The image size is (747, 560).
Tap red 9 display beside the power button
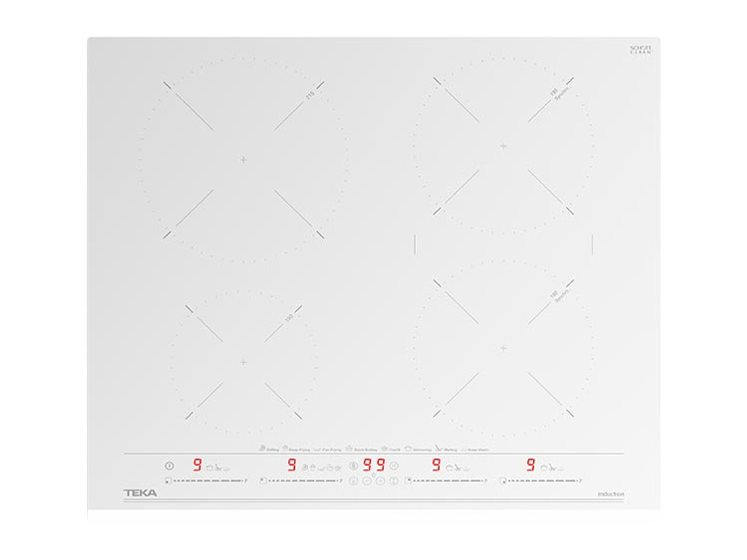tap(197, 466)
